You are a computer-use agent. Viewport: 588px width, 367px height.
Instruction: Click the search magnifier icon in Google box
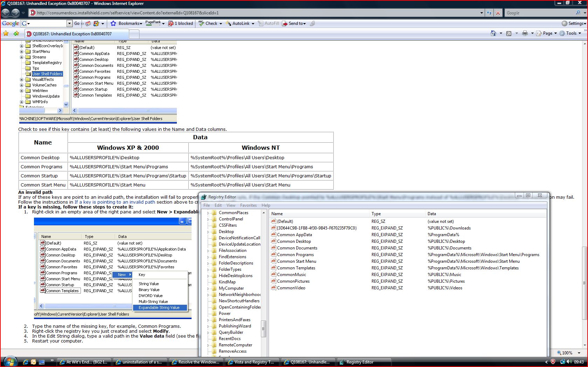click(578, 13)
